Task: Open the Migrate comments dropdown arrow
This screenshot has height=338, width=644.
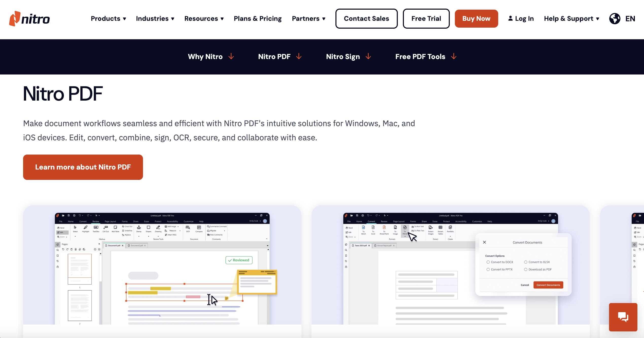Action: pyautogui.click(x=224, y=231)
